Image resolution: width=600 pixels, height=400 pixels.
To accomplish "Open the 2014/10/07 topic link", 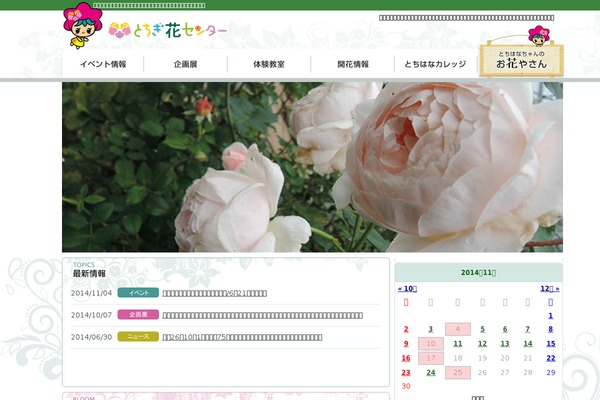I will (262, 315).
